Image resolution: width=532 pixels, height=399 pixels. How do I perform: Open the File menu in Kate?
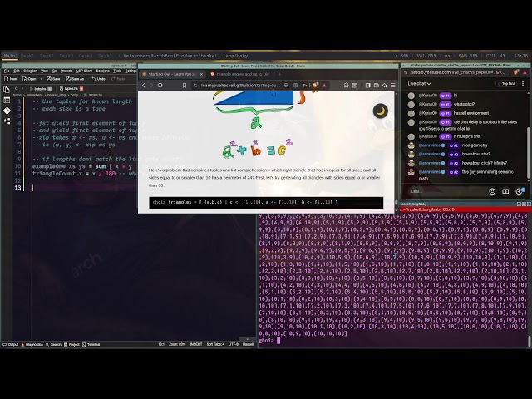[x=7, y=71]
